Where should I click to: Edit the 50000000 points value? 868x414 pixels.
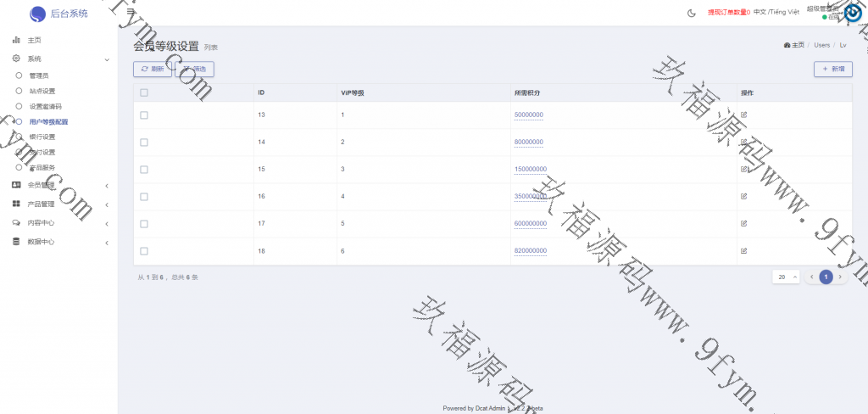[529, 115]
